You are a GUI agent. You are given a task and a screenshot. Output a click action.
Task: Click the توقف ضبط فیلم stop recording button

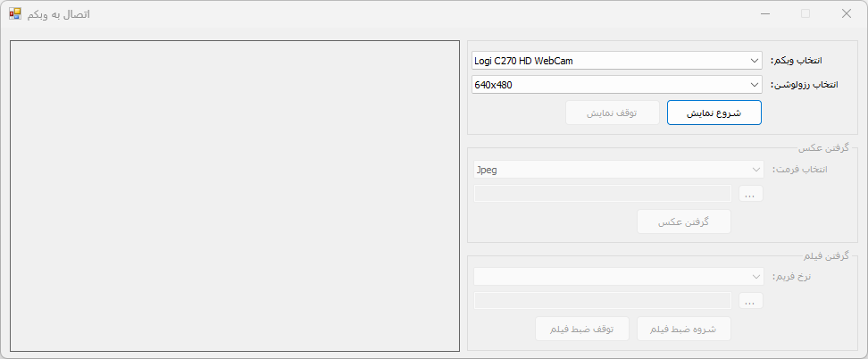pyautogui.click(x=581, y=329)
